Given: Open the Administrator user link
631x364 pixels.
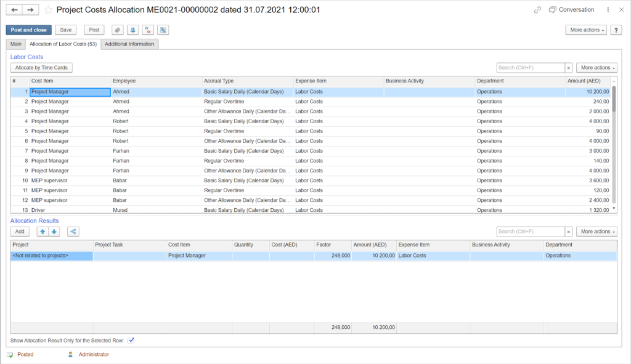Looking at the screenshot, I should tap(94, 354).
